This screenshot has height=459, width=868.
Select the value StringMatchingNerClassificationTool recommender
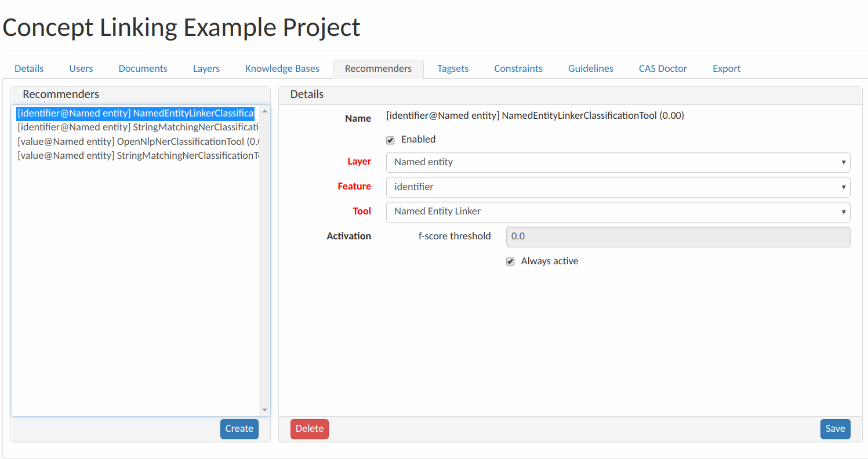[138, 155]
